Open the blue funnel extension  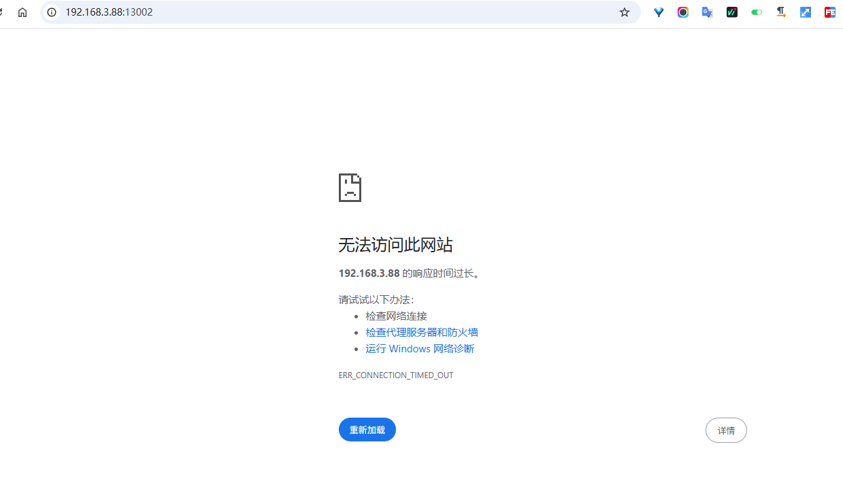click(659, 12)
